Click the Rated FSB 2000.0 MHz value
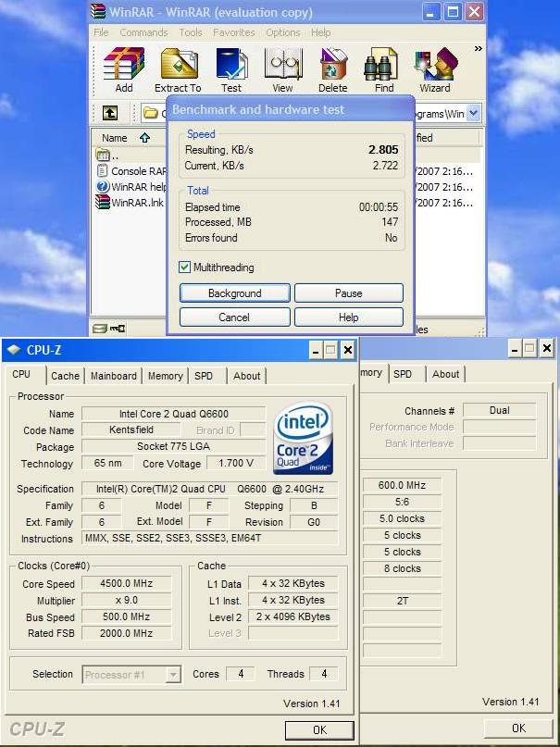Image resolution: width=560 pixels, height=747 pixels. 126,633
